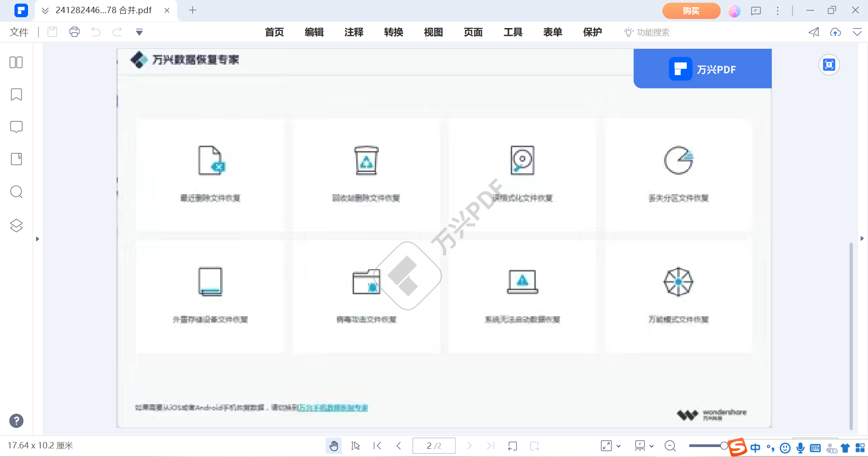Open the search panel
The width and height of the screenshot is (868, 457).
(16, 192)
